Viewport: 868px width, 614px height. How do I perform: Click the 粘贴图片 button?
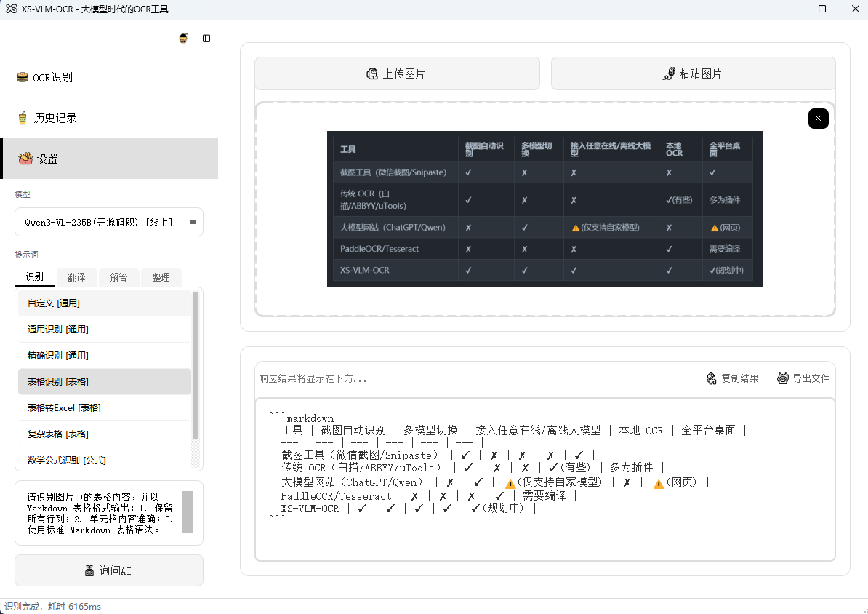coord(693,73)
